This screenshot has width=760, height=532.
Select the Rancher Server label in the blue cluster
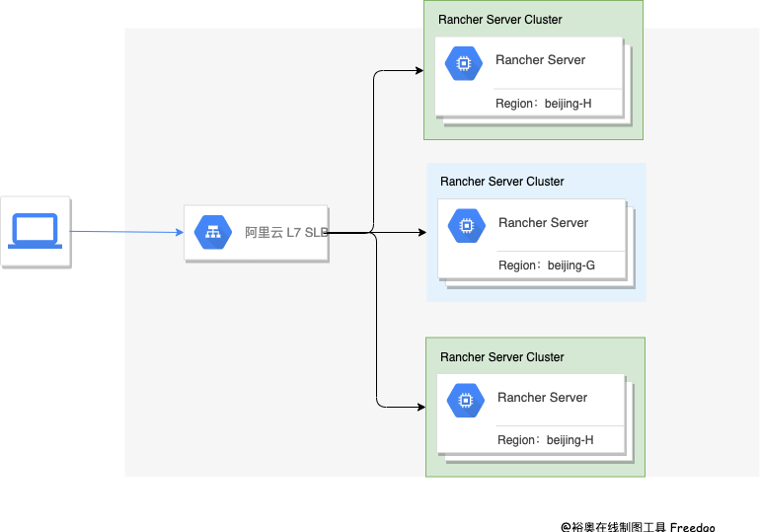pos(543,223)
